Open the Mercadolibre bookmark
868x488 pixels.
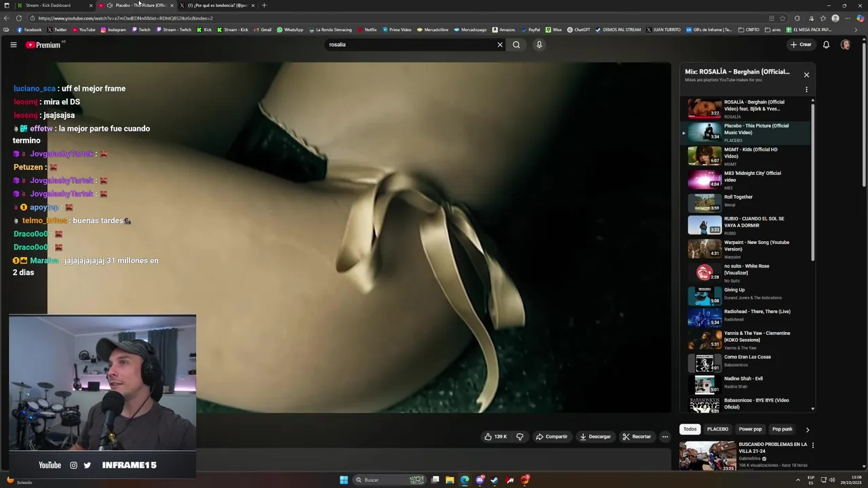(433, 30)
